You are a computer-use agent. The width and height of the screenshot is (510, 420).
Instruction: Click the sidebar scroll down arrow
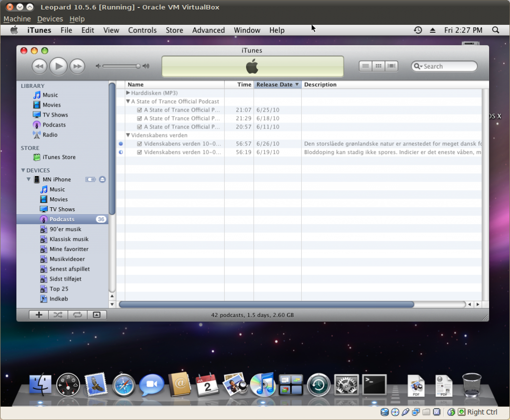click(x=112, y=304)
